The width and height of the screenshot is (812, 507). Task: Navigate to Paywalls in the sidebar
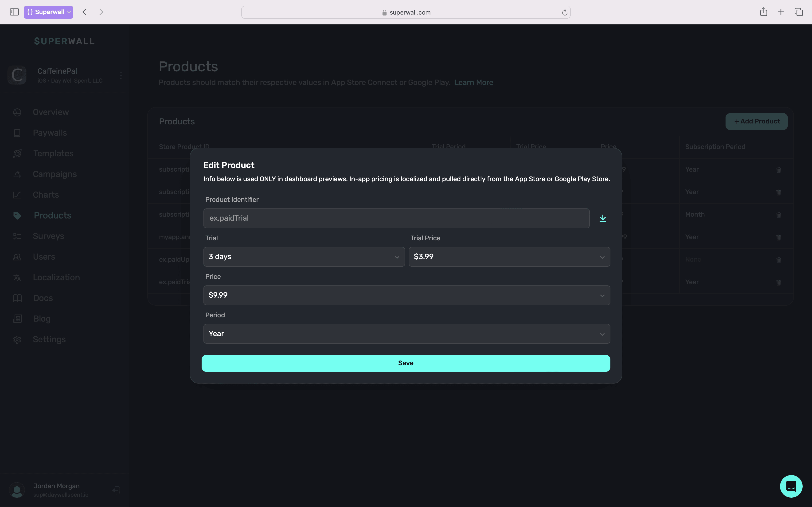coord(50,133)
